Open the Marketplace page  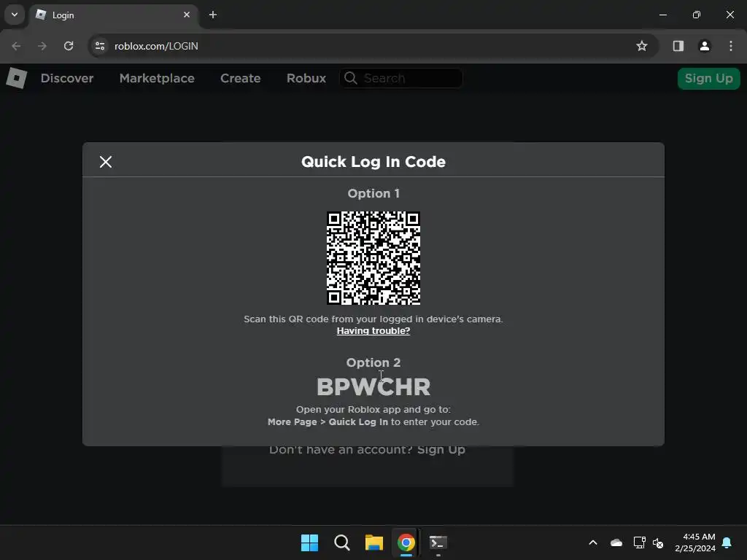(x=157, y=78)
